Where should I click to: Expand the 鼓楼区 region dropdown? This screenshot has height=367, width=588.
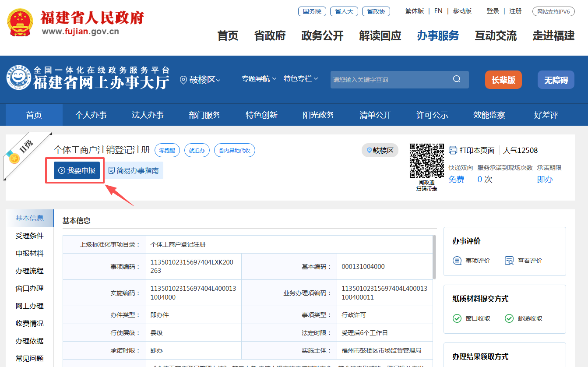pyautogui.click(x=200, y=80)
